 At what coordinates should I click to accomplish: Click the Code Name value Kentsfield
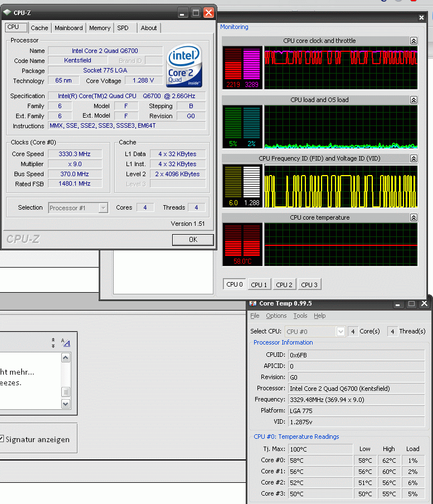(77, 60)
